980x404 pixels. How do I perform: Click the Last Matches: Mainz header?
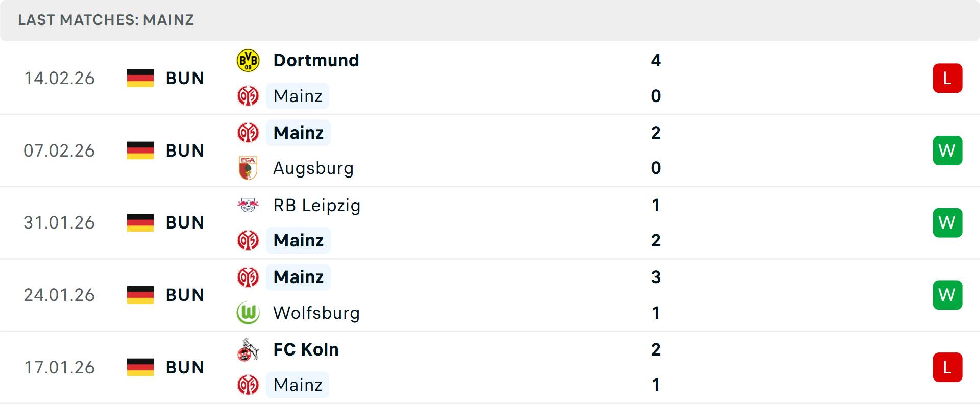(x=106, y=20)
